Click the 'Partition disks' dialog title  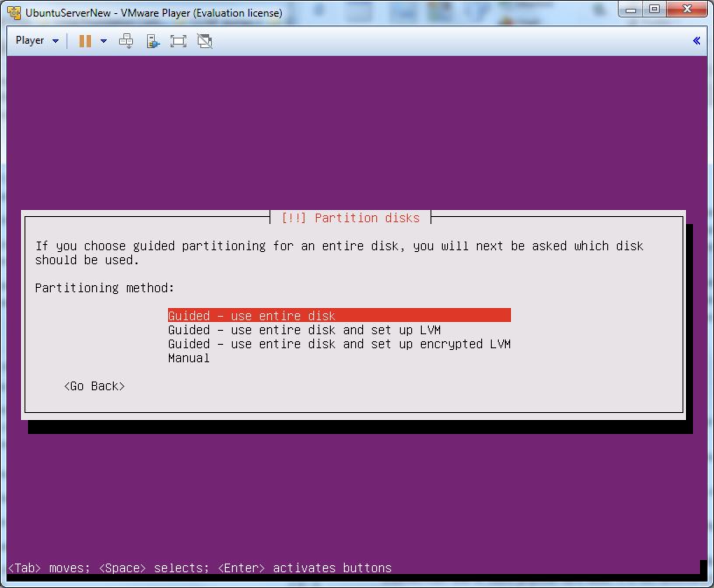click(350, 218)
